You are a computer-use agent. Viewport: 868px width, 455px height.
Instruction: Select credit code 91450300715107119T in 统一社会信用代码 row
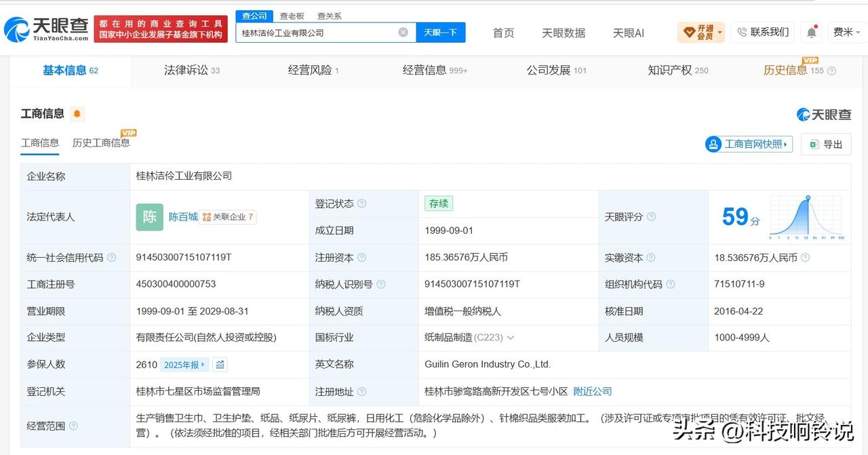point(184,258)
